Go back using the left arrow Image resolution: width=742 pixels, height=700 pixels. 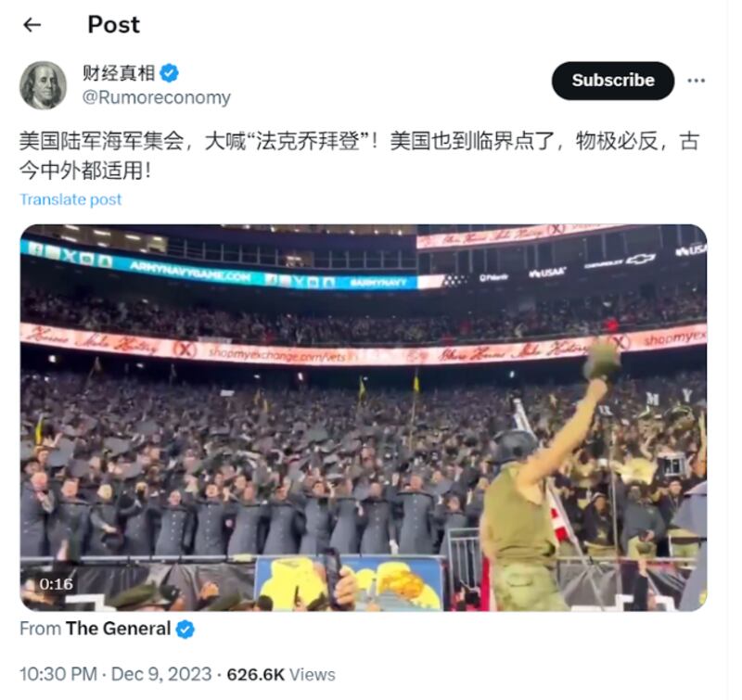click(x=32, y=25)
